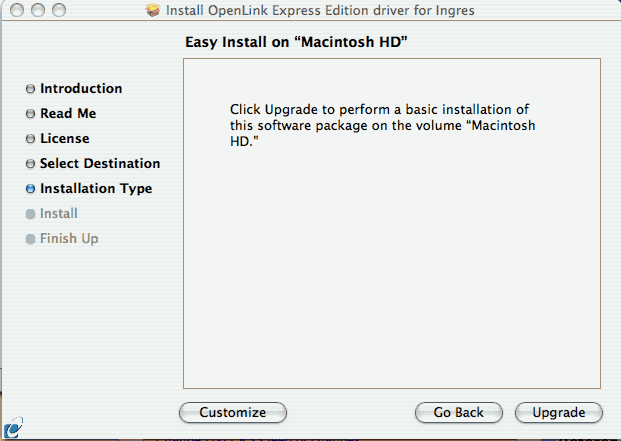This screenshot has height=441, width=621.
Task: Click the window's rightmost zoom button
Action: click(x=59, y=10)
